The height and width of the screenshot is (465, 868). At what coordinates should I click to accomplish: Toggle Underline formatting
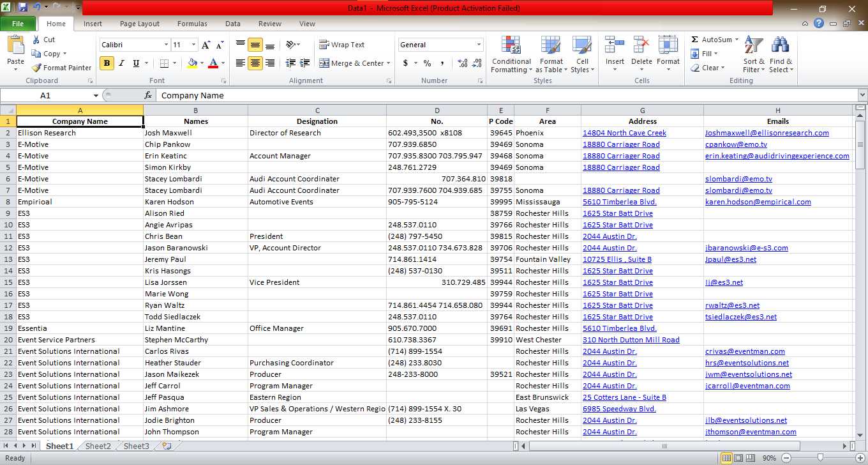[x=136, y=63]
